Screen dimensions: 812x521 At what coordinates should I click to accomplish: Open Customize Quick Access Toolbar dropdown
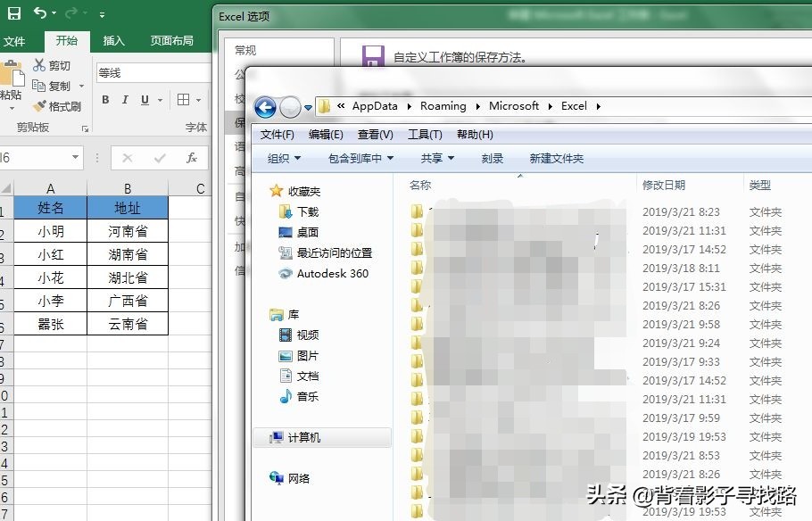pyautogui.click(x=102, y=15)
